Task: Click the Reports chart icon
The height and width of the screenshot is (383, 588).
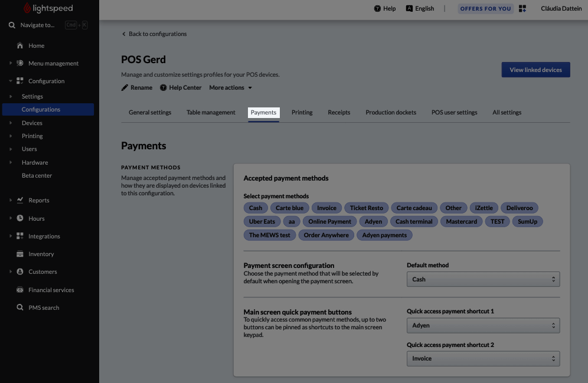Action: tap(20, 199)
